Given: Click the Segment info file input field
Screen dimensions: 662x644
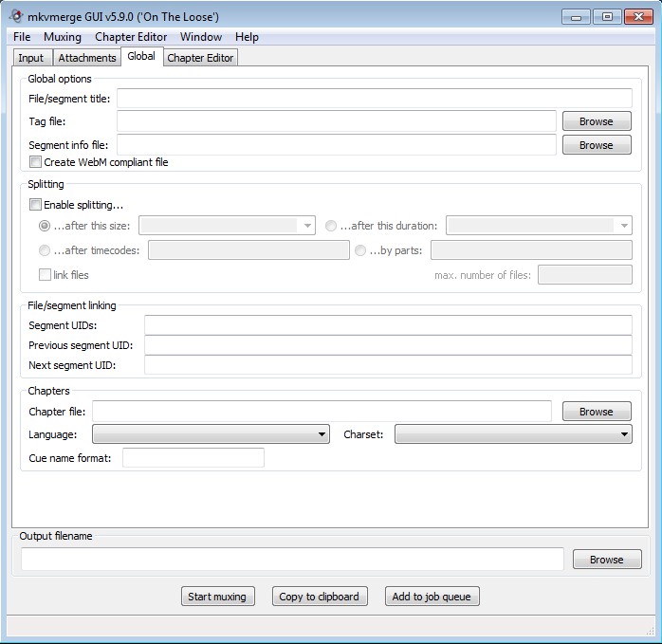Looking at the screenshot, I should click(337, 145).
